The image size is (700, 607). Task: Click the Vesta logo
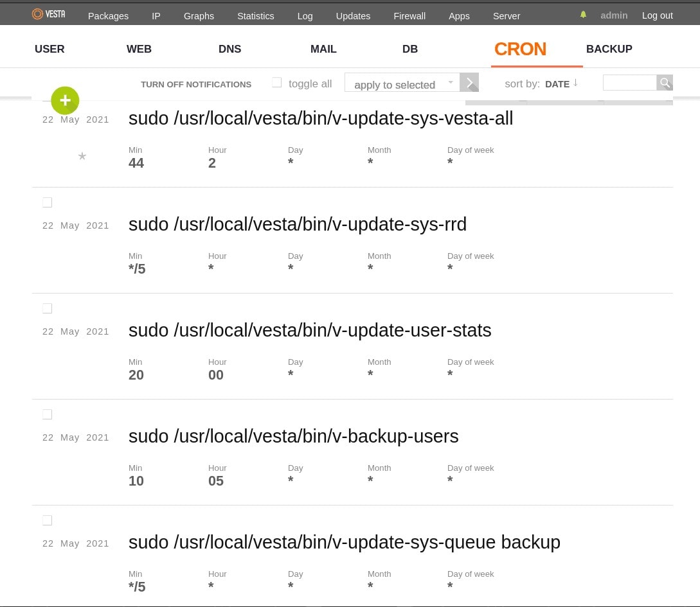(48, 14)
